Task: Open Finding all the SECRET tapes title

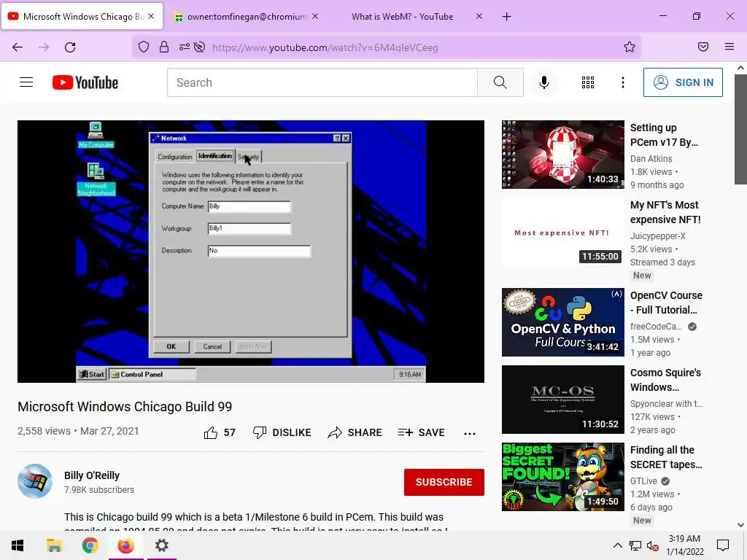Action: [x=666, y=457]
